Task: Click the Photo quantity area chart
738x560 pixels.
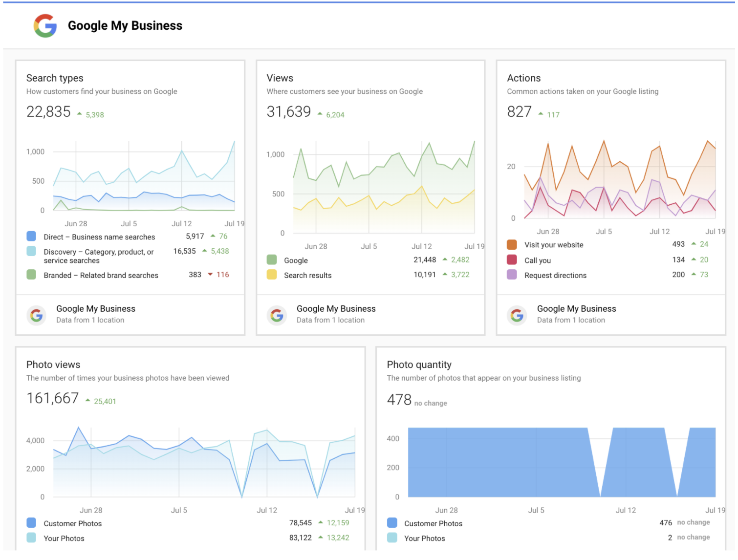Action: [x=562, y=462]
